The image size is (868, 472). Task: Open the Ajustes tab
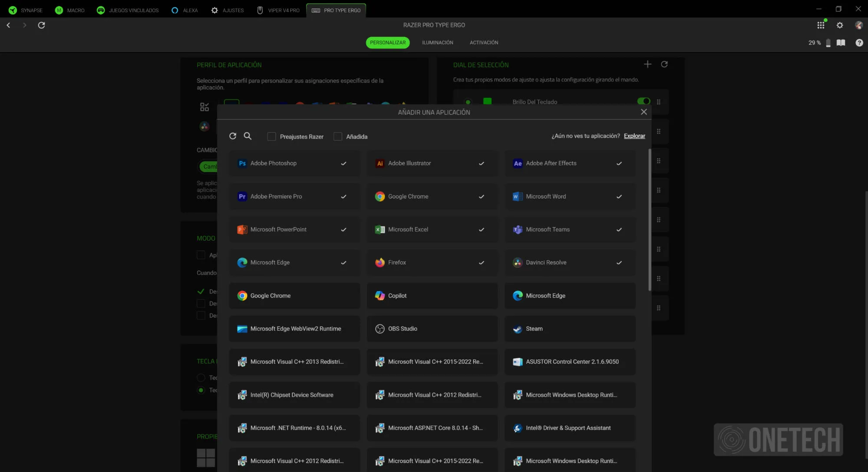click(x=228, y=10)
